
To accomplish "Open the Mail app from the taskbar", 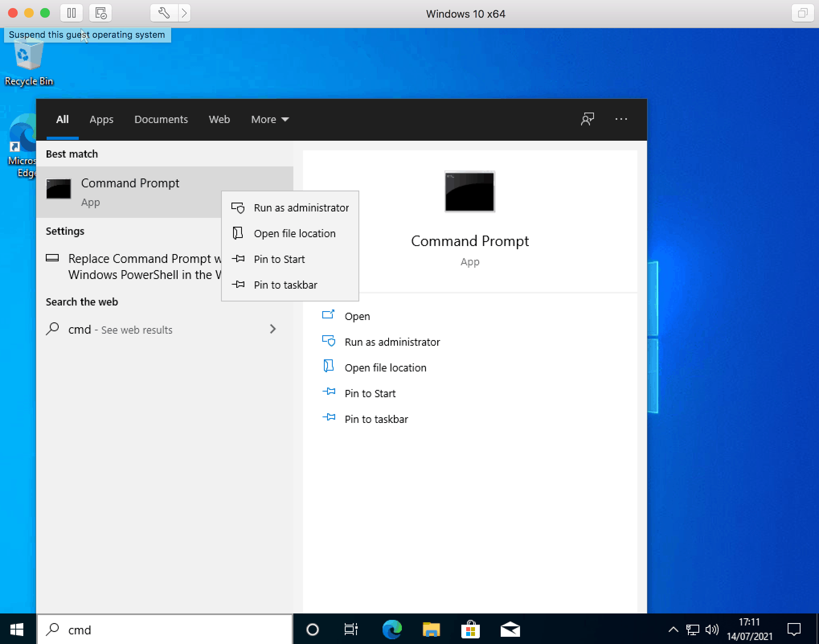I will coord(510,630).
